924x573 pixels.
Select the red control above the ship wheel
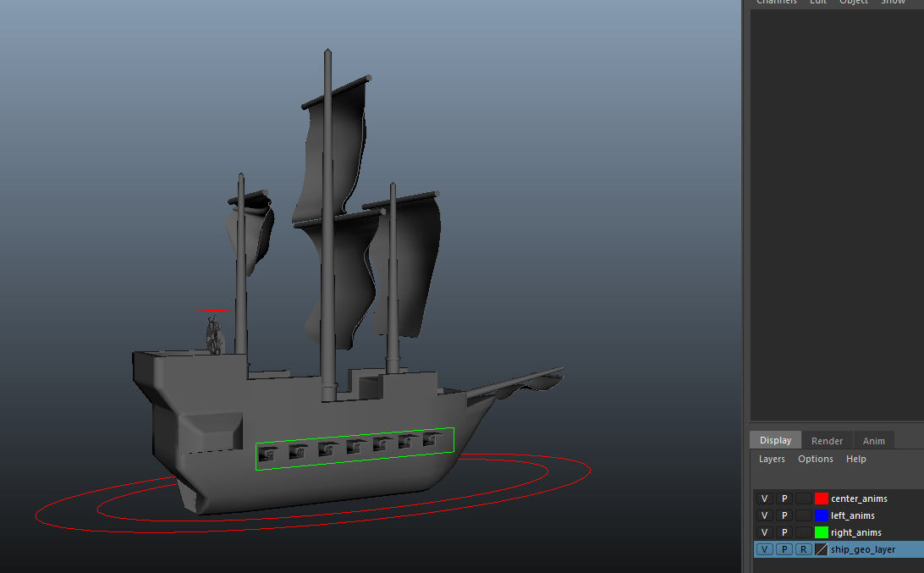coord(215,311)
